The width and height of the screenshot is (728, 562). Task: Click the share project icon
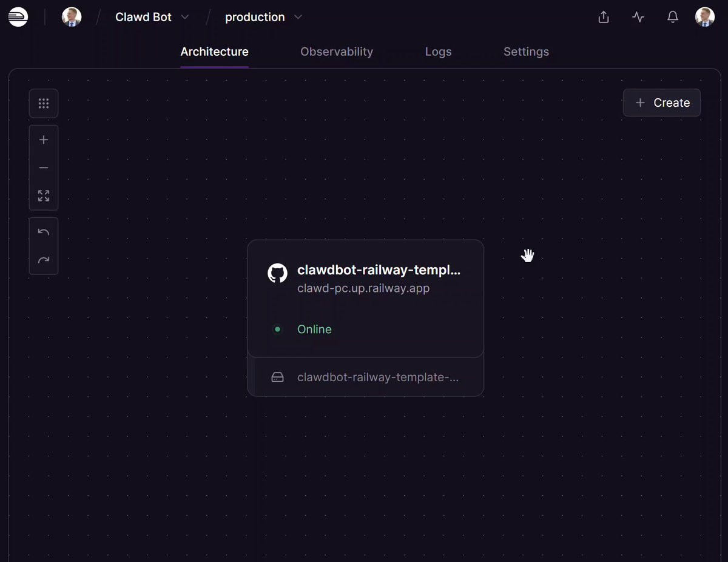[604, 17]
